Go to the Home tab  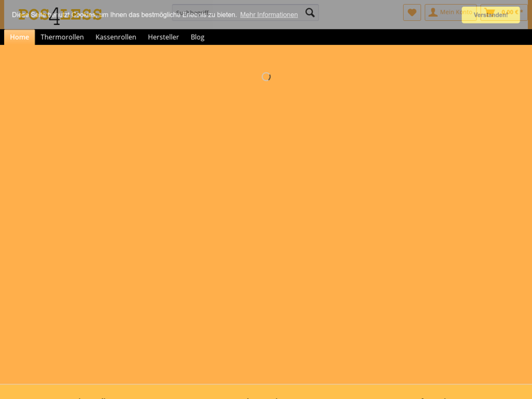coord(19,37)
